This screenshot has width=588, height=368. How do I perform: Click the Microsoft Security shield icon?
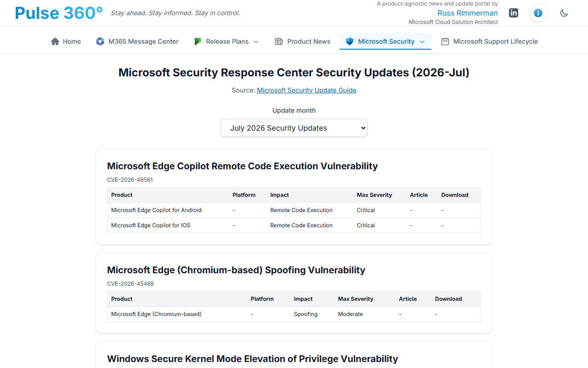[x=350, y=41]
